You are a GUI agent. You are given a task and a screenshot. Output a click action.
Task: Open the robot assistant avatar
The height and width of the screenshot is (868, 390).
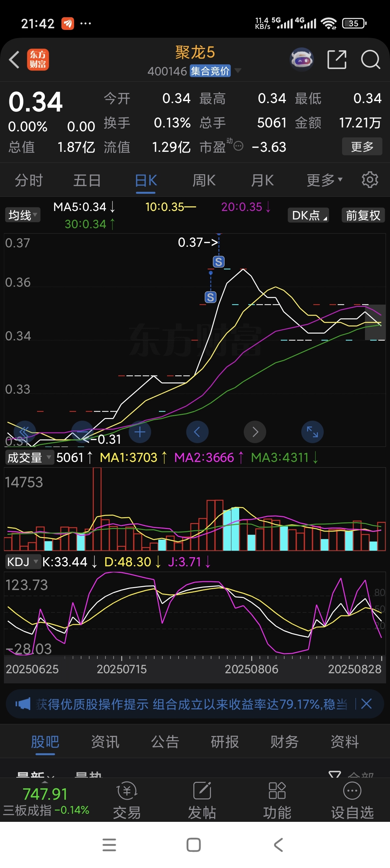[302, 59]
